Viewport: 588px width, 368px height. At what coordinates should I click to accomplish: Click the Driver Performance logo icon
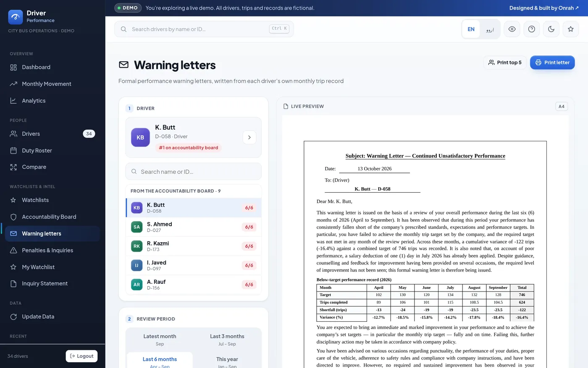(x=16, y=17)
